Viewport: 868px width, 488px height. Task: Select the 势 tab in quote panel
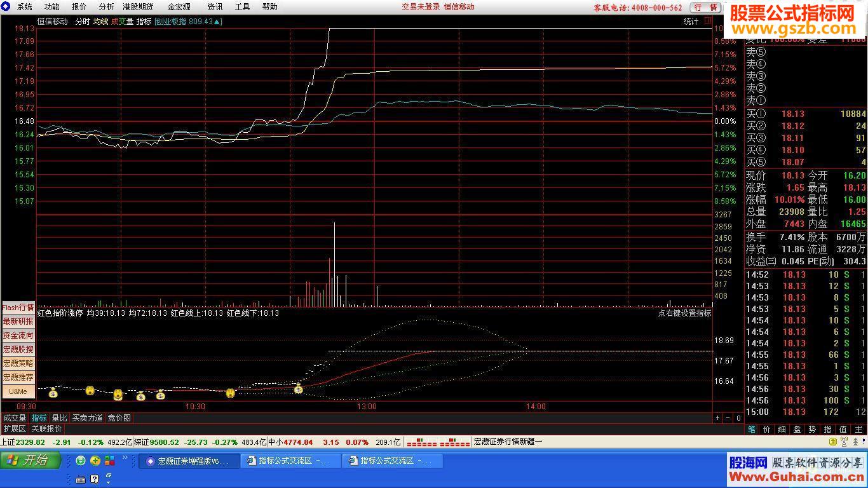813,430
